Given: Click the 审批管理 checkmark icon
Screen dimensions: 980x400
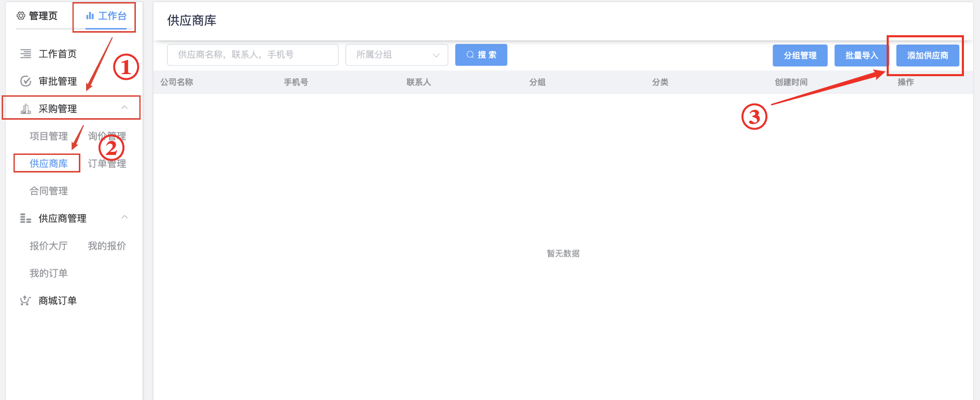Looking at the screenshot, I should coord(25,81).
